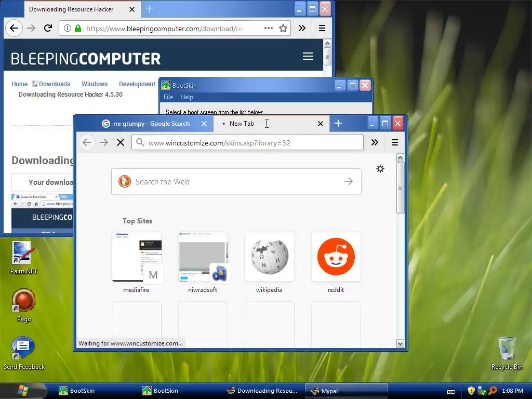Go back in the BleepingComputer browser window
This screenshot has height=399, width=532.
click(x=14, y=28)
